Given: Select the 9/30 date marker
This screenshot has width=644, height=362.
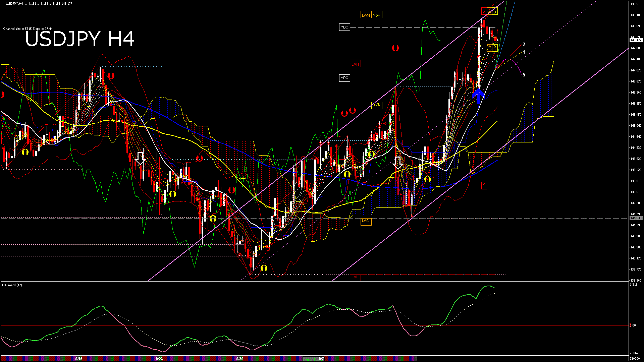Looking at the screenshot, I should tap(239, 359).
